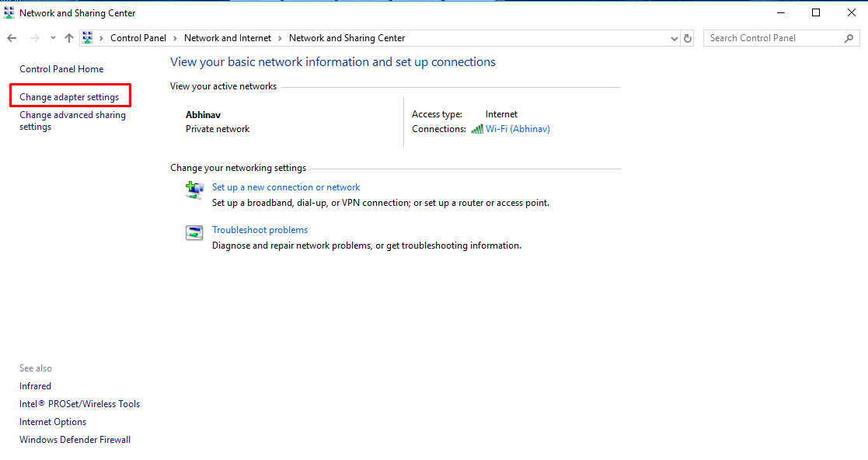The image size is (868, 460).
Task: Select Network and Internet in breadcrumb
Action: point(228,38)
